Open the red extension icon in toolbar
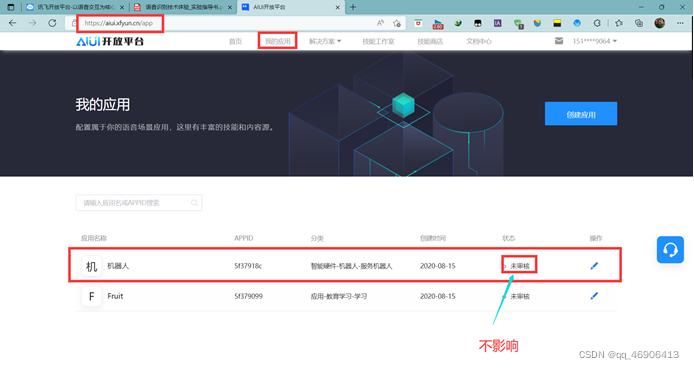This screenshot has width=694, height=369. click(x=418, y=23)
